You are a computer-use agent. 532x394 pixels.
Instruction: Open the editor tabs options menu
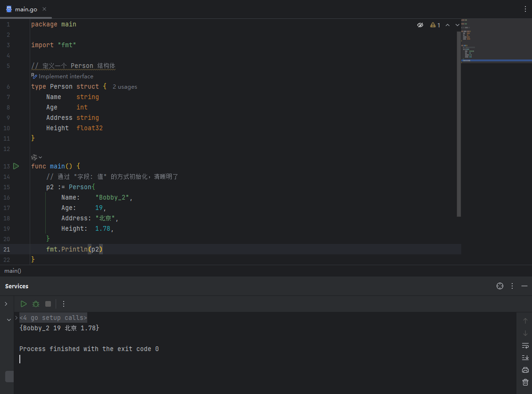click(x=525, y=9)
